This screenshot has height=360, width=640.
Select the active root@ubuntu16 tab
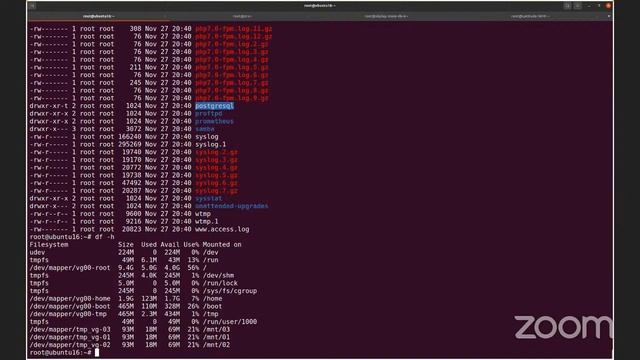click(98, 16)
